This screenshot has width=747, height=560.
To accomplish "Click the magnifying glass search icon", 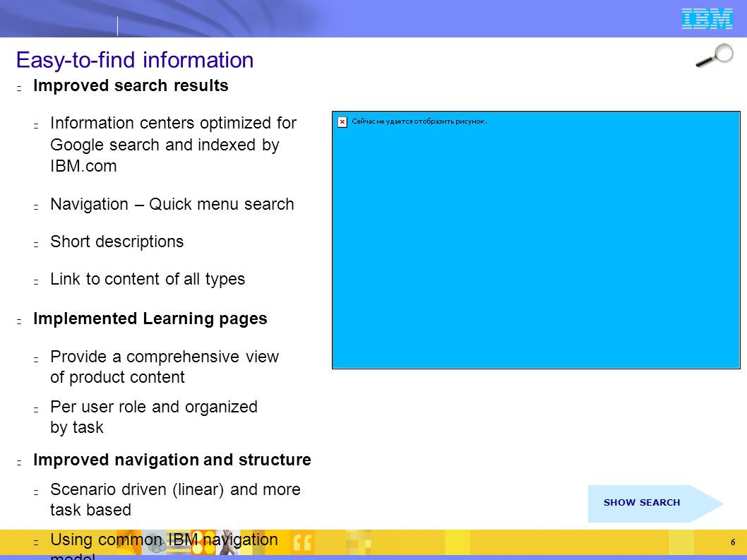I will click(x=715, y=56).
